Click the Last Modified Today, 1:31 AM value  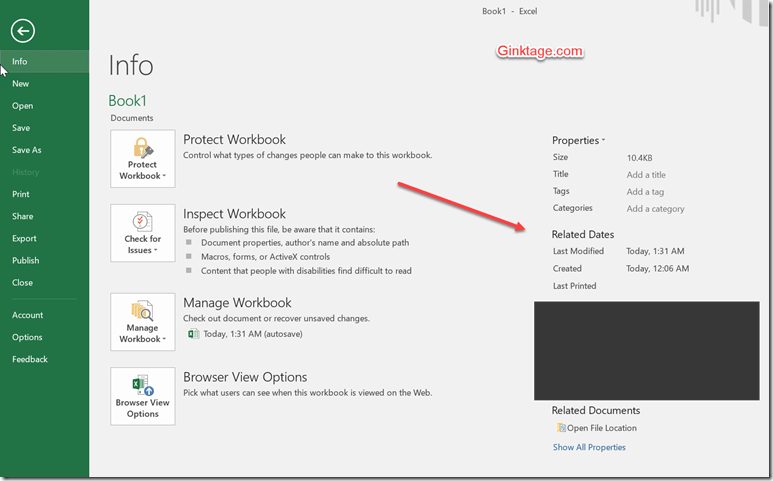[x=655, y=251]
